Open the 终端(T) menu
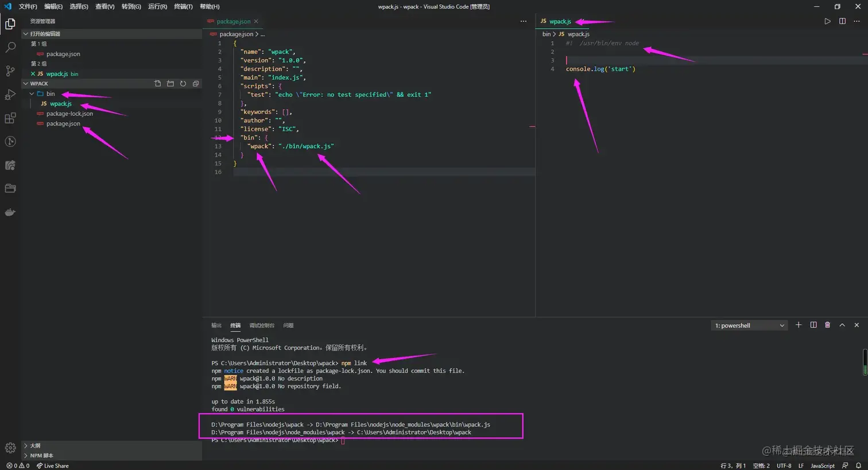 [183, 6]
